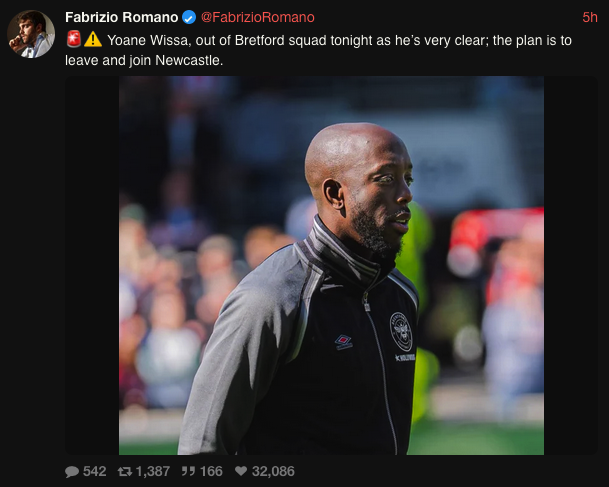Click the retweet arrows icon

pyautogui.click(x=125, y=471)
